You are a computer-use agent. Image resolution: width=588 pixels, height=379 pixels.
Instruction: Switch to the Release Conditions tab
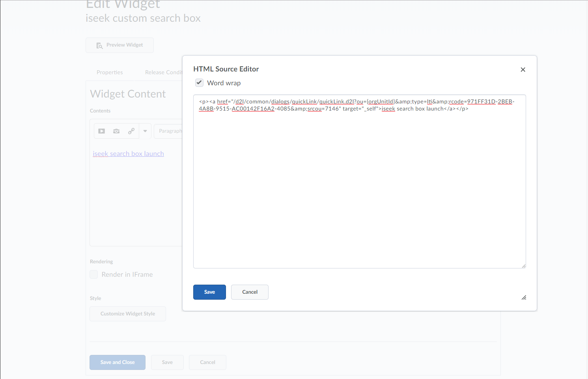coord(163,73)
